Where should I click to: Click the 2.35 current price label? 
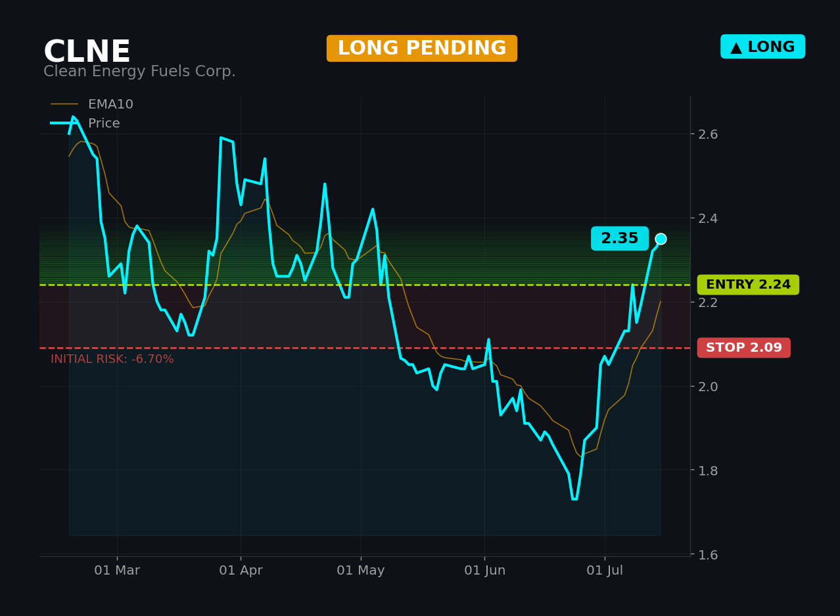(x=620, y=239)
